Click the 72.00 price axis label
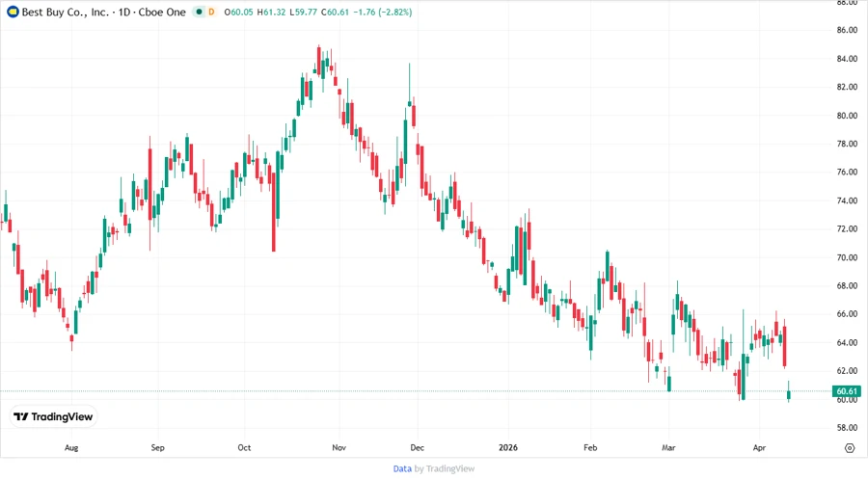The height and width of the screenshot is (480, 868). (x=847, y=229)
